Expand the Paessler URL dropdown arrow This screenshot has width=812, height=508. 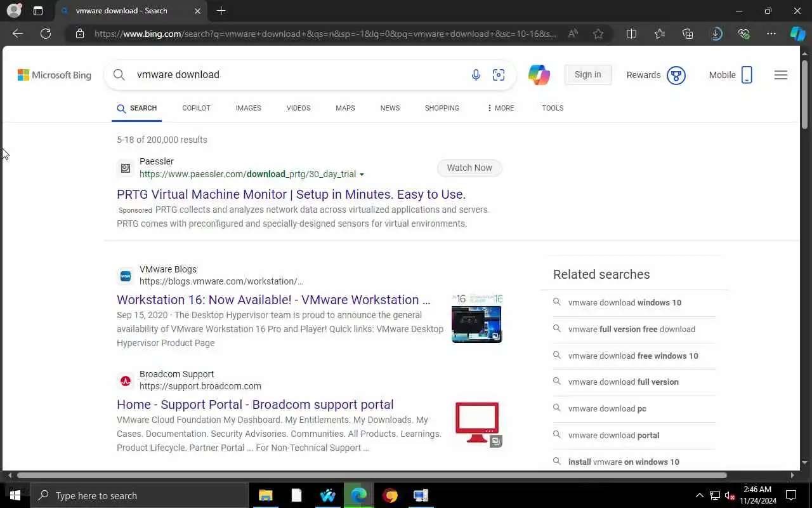click(x=362, y=175)
